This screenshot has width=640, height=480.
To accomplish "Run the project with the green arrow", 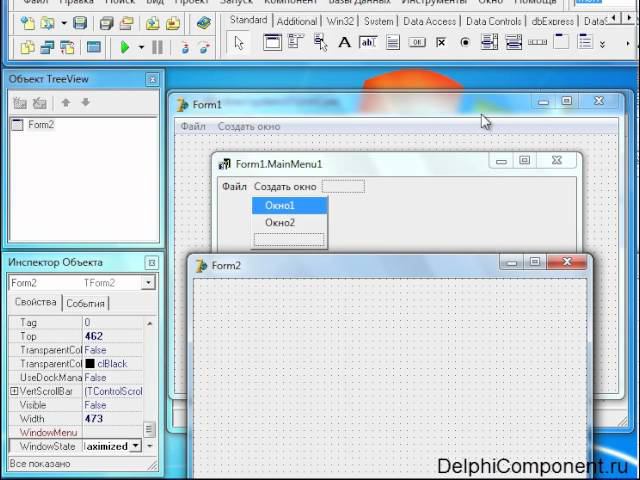I will coord(125,47).
